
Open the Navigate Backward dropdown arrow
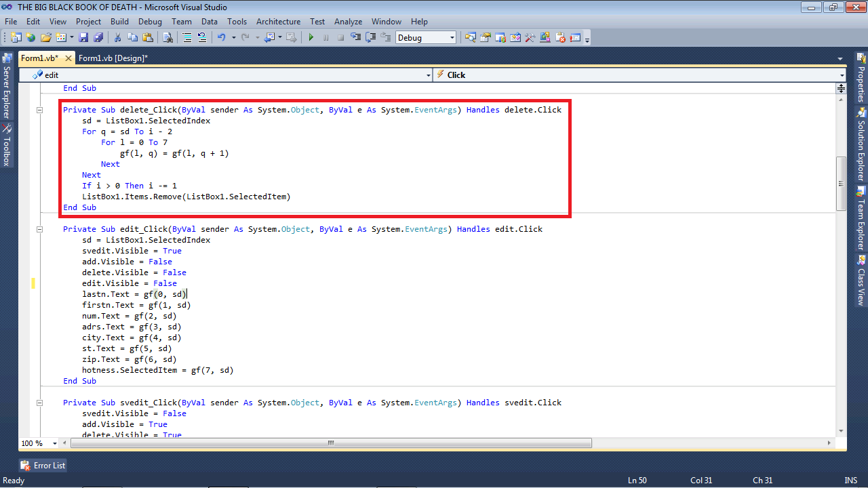coord(279,37)
